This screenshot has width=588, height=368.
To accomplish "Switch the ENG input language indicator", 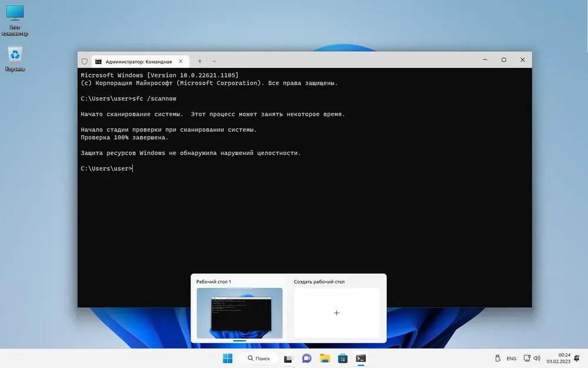I will [512, 359].
